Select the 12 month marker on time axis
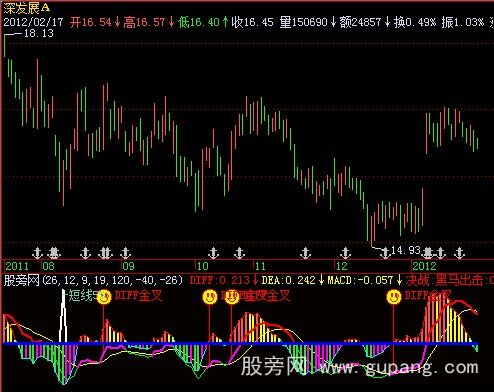The height and width of the screenshot is (392, 494). tap(342, 266)
